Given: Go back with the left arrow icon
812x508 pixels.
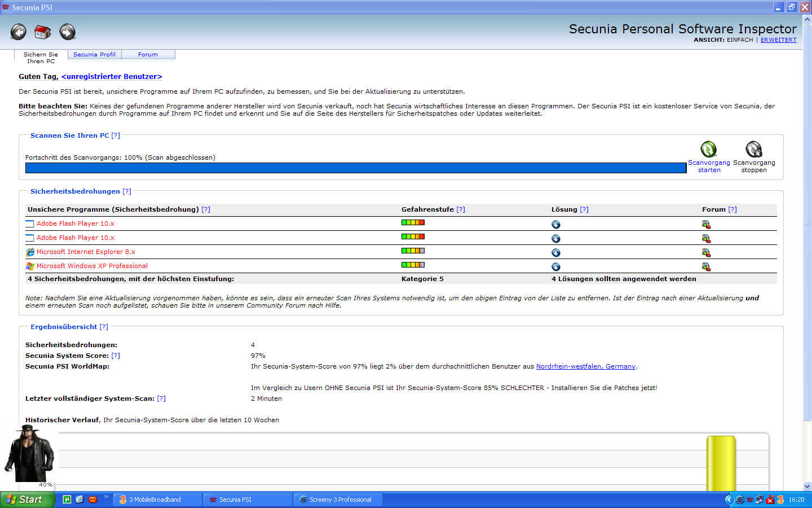Looking at the screenshot, I should click(x=19, y=32).
